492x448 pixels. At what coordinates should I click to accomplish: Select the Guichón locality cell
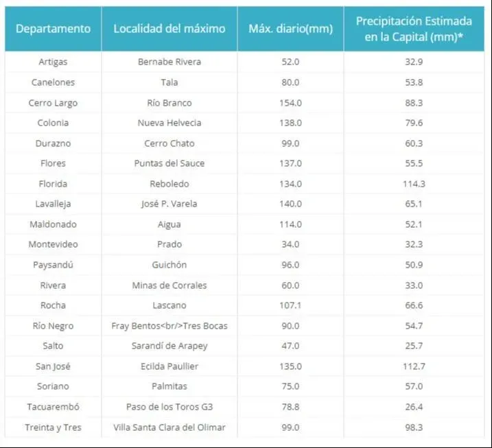pyautogui.click(x=169, y=265)
